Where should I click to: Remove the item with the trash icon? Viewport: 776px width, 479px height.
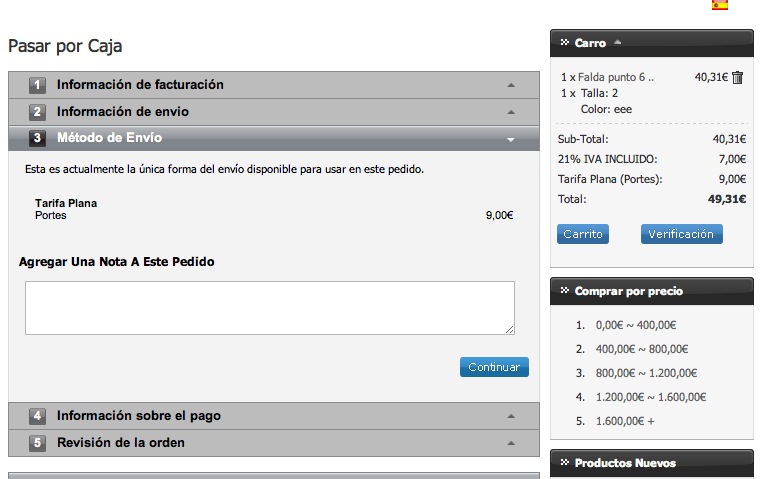pyautogui.click(x=737, y=77)
